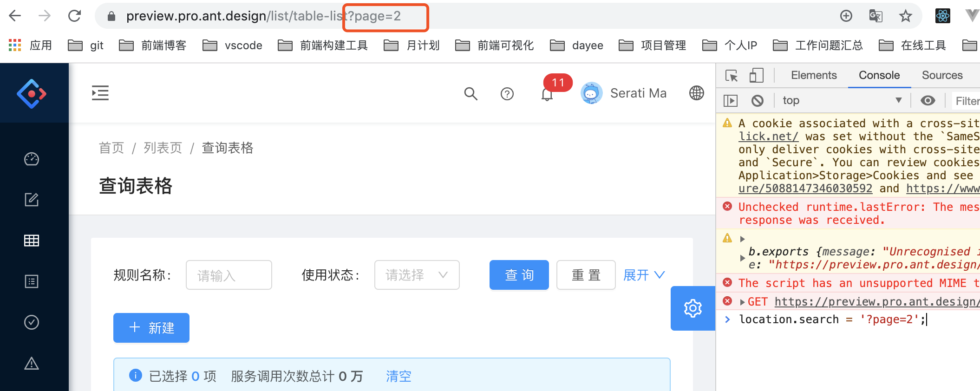
Task: Click the 新建 create button
Action: coord(151,328)
